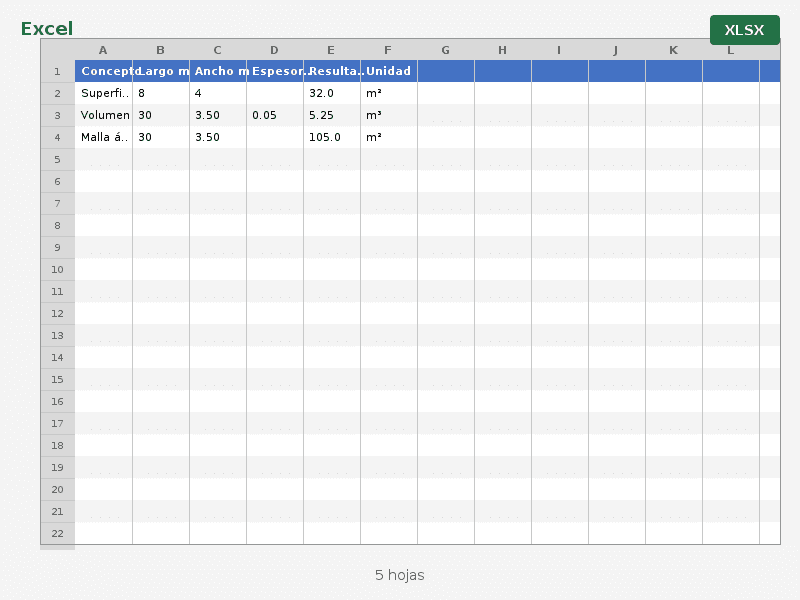800x600 pixels.
Task: Click the m² unit in Malla row
Action: click(x=389, y=137)
